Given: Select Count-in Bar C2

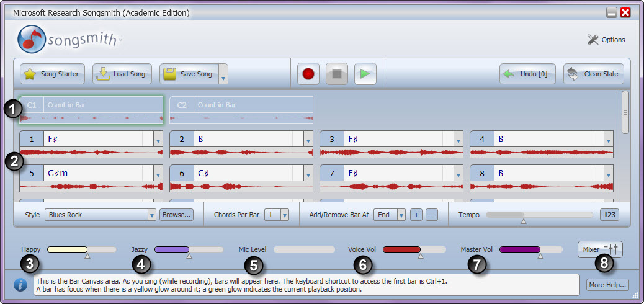Looking at the screenshot, I should (241, 110).
